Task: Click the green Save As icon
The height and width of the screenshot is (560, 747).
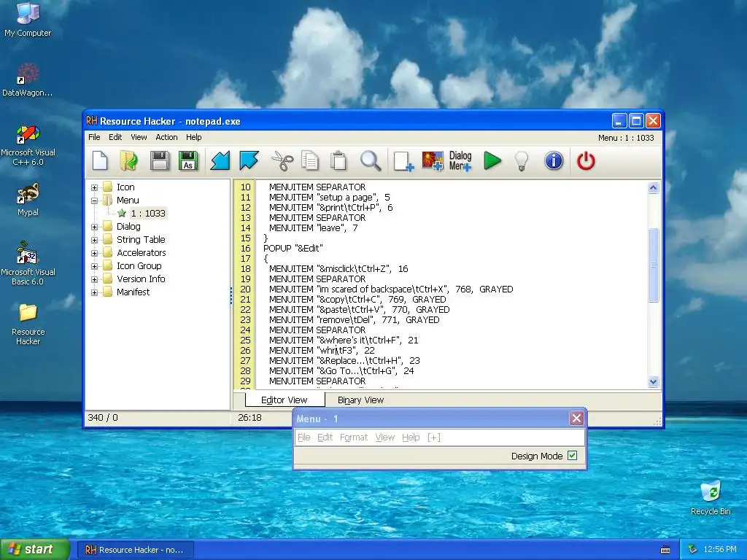Action: [188, 160]
